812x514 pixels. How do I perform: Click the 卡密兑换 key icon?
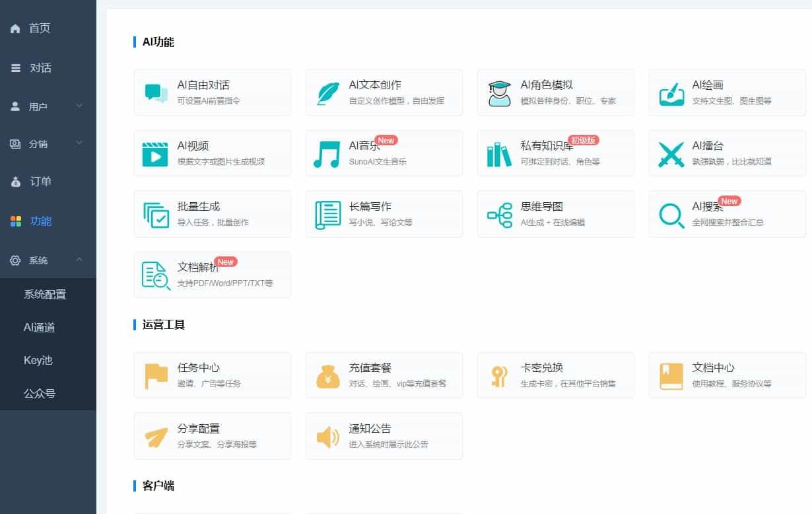[499, 376]
